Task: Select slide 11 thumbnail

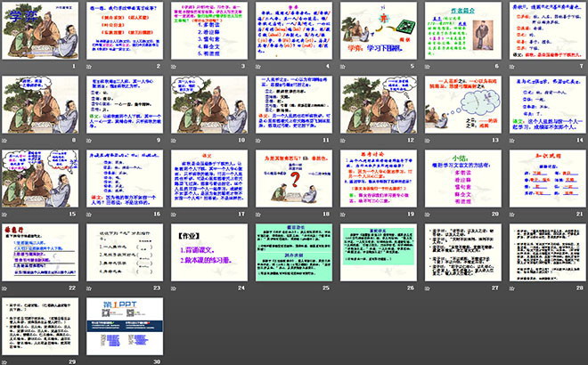Action: [294, 104]
